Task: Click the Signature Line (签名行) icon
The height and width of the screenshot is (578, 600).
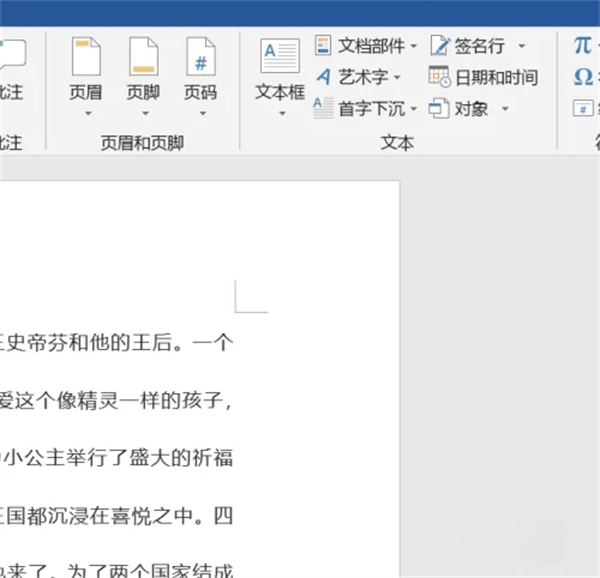Action: pos(440,45)
